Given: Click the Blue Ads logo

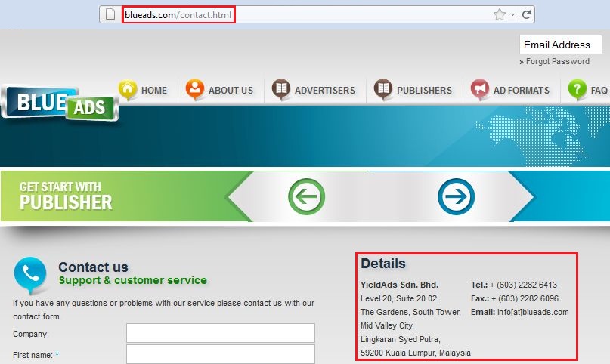Looking at the screenshot, I should point(60,103).
